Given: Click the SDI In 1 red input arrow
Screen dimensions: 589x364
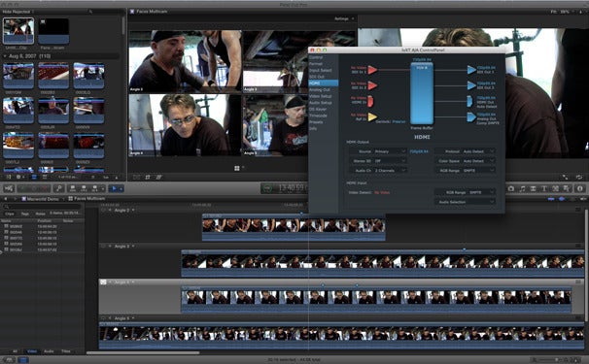Looking at the screenshot, I should 372,70.
